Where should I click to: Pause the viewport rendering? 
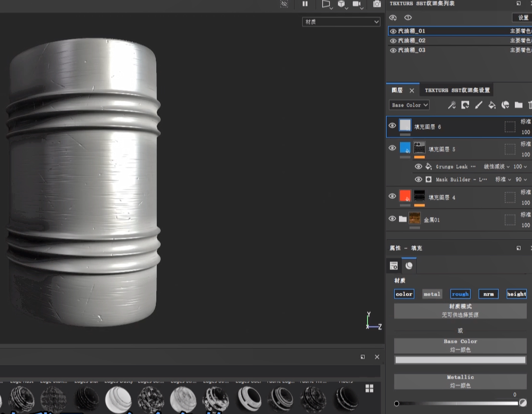point(305,4)
